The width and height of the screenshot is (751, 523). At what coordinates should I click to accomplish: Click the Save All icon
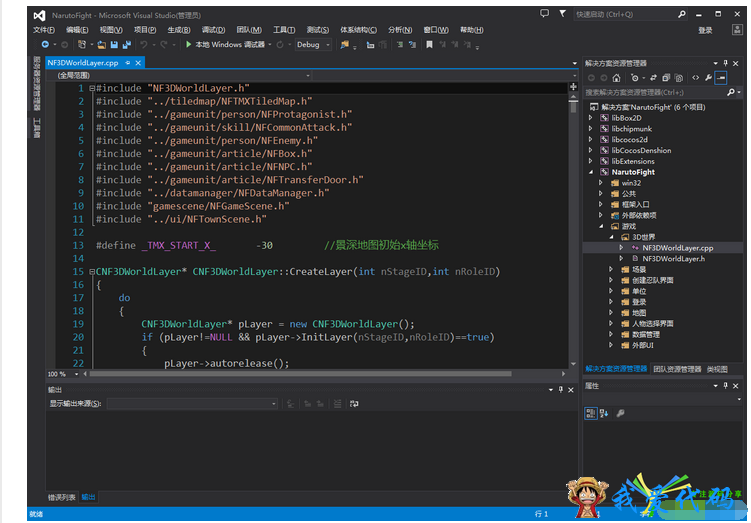tap(126, 45)
